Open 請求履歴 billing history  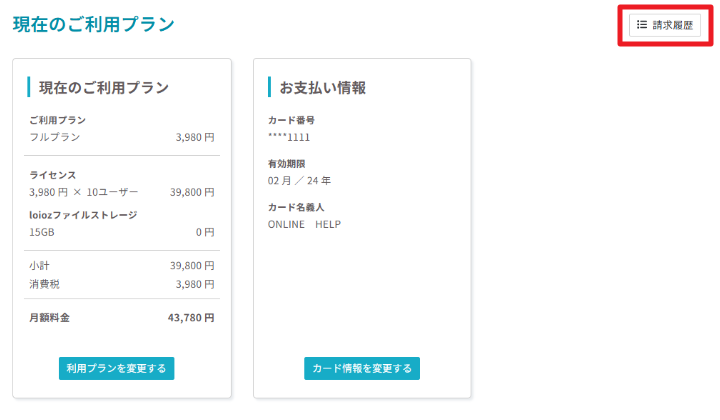pos(665,25)
